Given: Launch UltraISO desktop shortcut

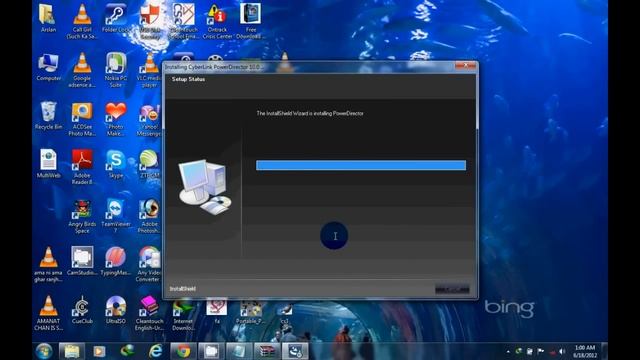Looking at the screenshot, I should click(116, 310).
